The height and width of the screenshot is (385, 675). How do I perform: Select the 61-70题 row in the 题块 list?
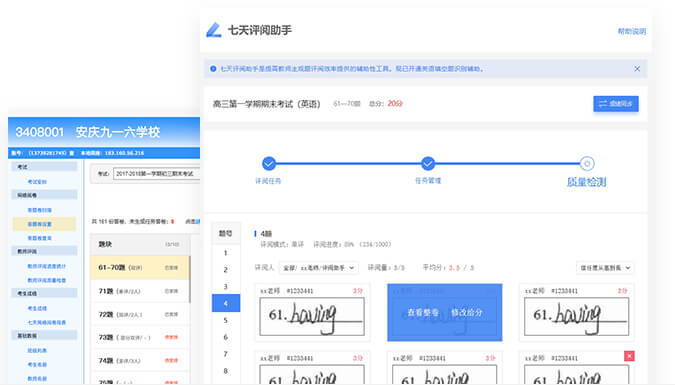click(139, 267)
